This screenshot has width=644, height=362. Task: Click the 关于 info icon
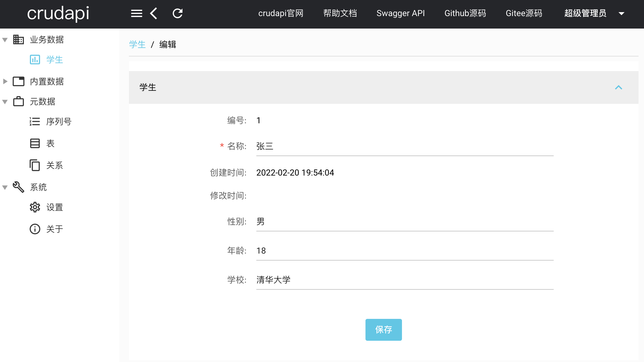click(35, 229)
